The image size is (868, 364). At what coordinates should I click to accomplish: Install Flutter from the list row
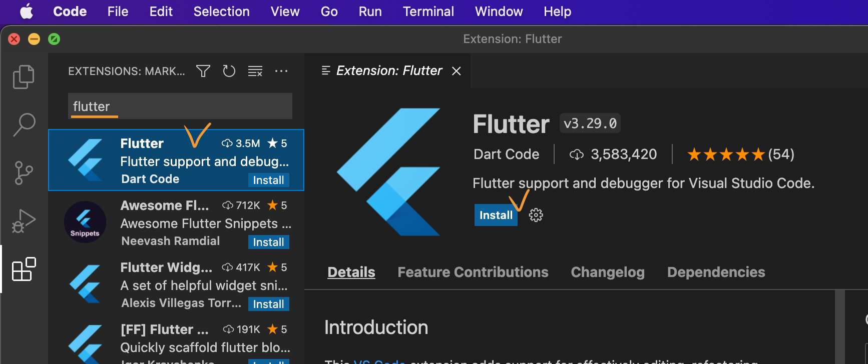tap(268, 180)
